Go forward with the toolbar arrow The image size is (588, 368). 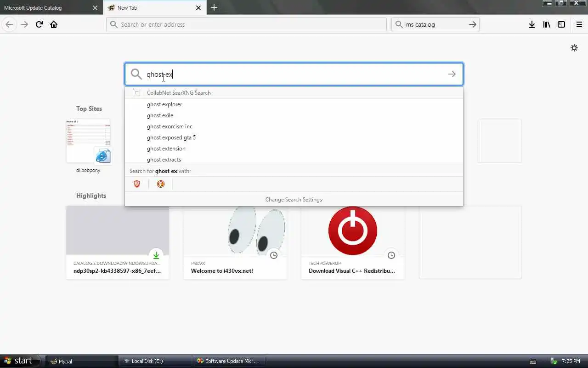[24, 24]
